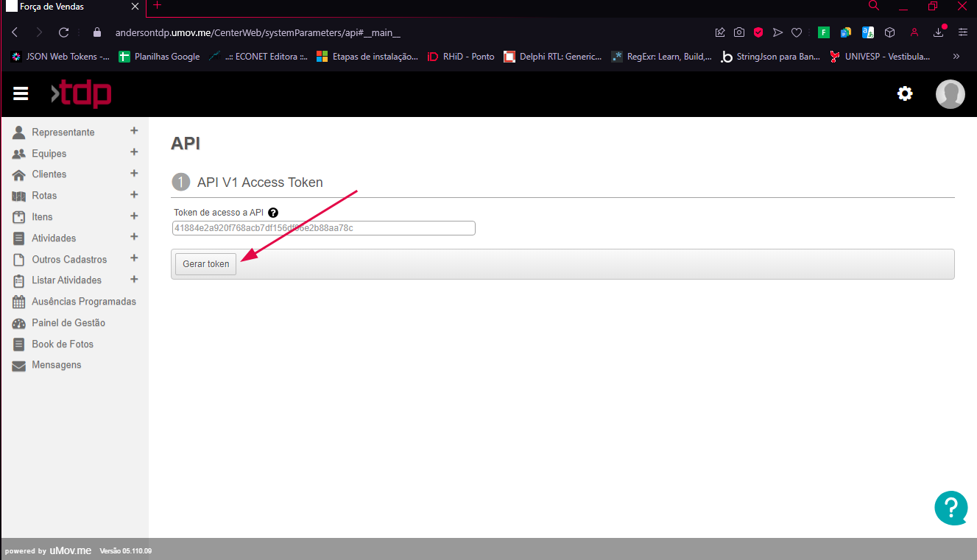The width and height of the screenshot is (977, 560).
Task: Open the translate extension icon
Action: (x=868, y=32)
